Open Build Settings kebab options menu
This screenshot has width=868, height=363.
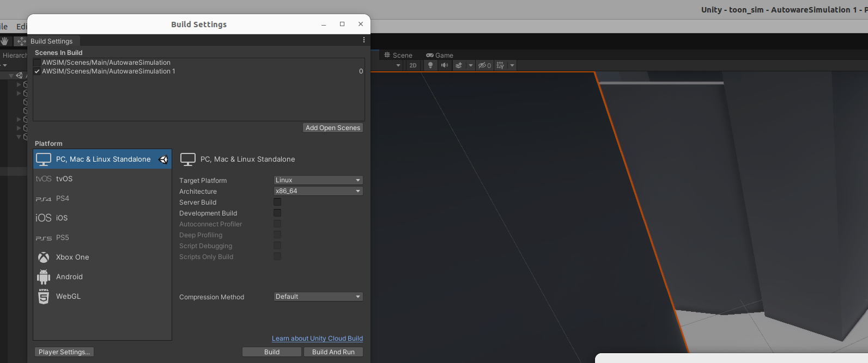(364, 40)
